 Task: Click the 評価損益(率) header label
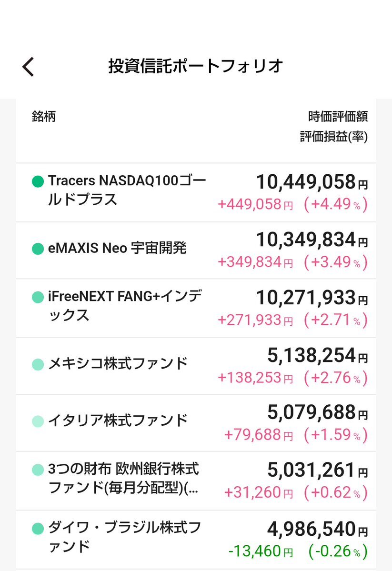coord(333,137)
